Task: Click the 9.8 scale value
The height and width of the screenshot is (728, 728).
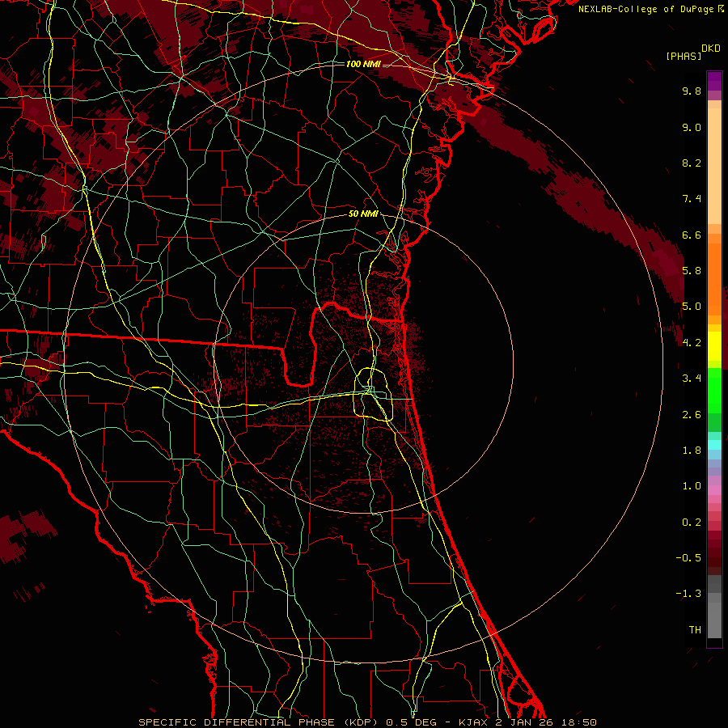Action: [692, 91]
